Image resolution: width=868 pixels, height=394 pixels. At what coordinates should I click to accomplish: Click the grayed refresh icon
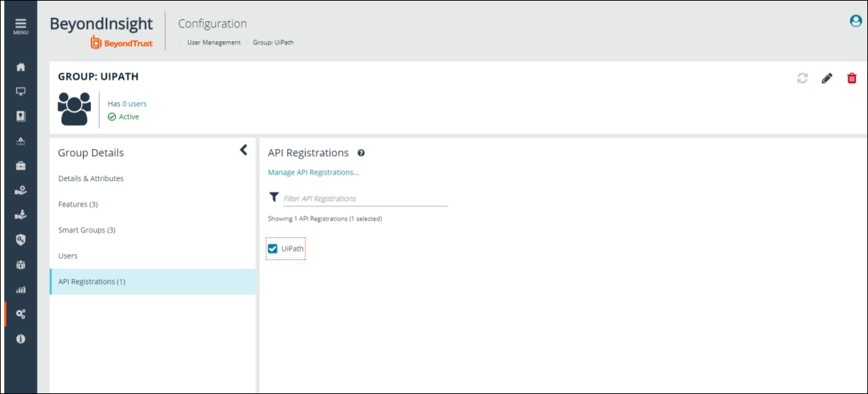802,79
